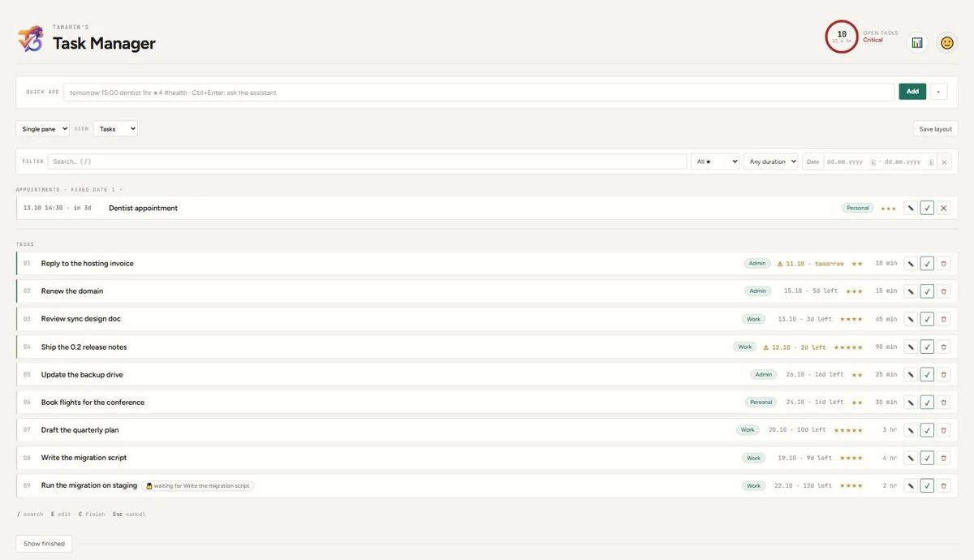Click Save layout
This screenshot has height=560, width=974.
(x=936, y=129)
